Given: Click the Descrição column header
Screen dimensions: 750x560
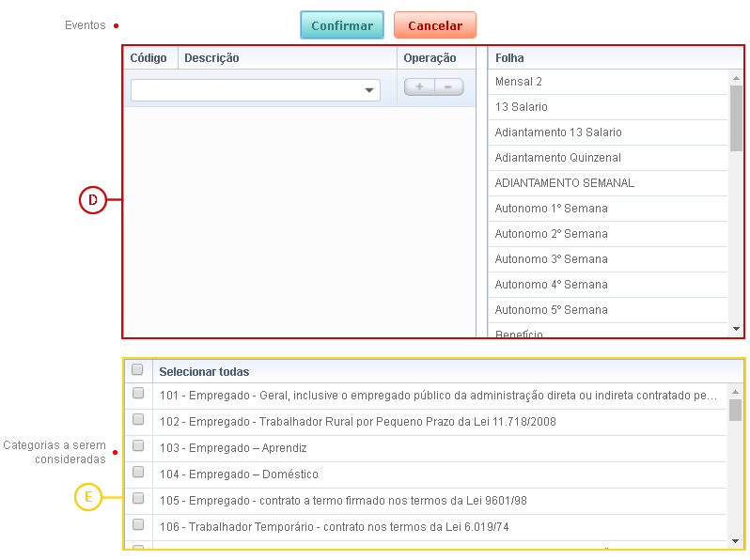Looking at the screenshot, I should pyautogui.click(x=287, y=58).
